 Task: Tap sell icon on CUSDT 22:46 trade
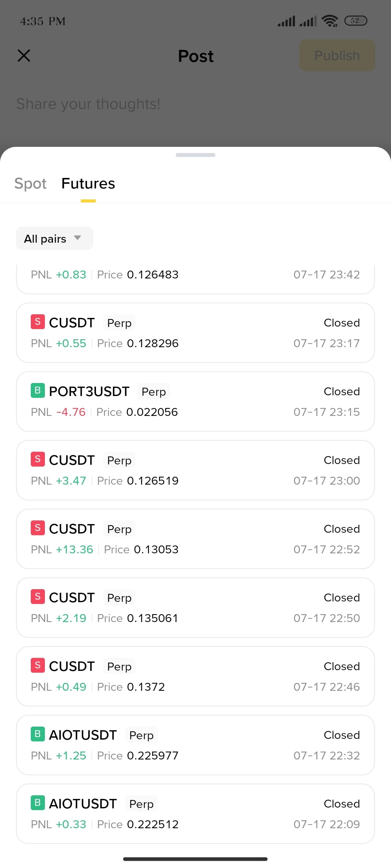click(38, 665)
